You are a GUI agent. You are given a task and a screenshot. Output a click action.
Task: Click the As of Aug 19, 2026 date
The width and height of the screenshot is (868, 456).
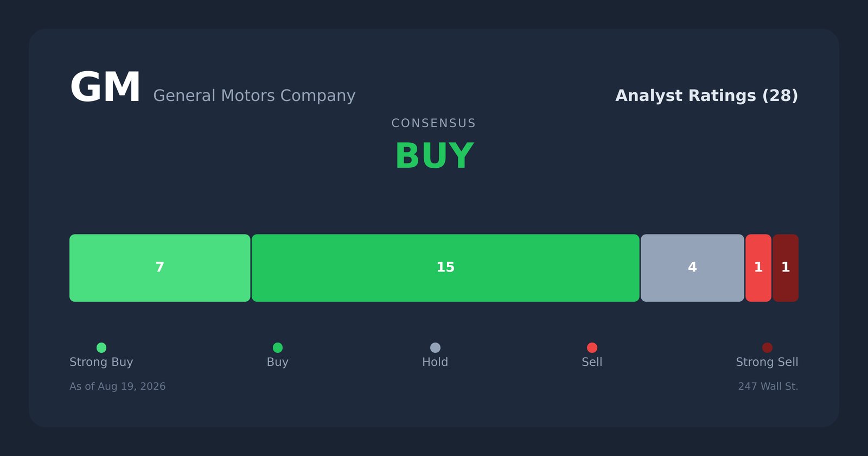[x=118, y=387]
